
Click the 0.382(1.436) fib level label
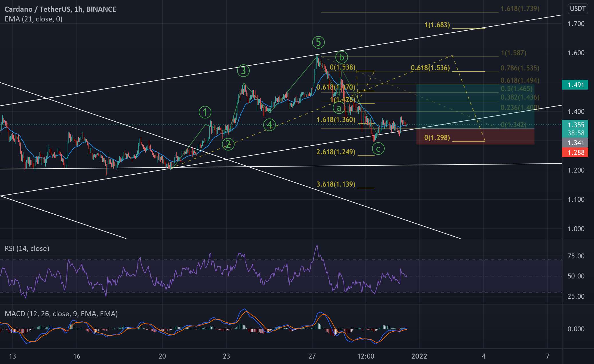pos(520,97)
